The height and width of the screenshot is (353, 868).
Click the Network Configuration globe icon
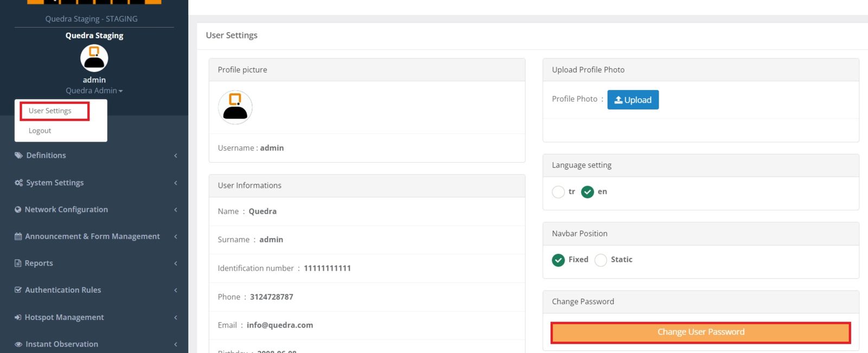tap(18, 210)
